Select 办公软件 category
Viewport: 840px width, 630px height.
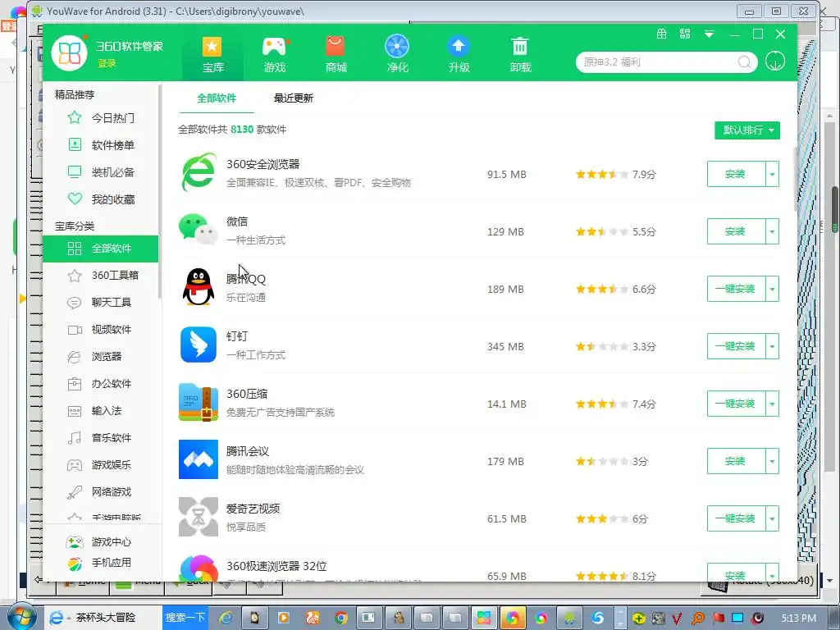(101, 384)
